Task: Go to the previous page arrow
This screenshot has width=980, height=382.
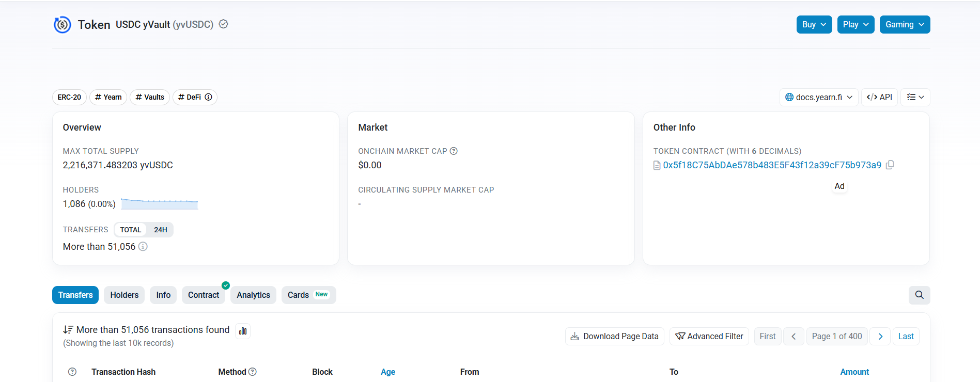Action: (x=794, y=337)
